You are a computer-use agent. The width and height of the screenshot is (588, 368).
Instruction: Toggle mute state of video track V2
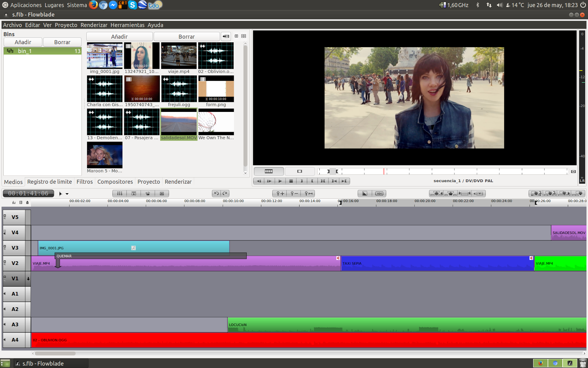[x=5, y=263]
